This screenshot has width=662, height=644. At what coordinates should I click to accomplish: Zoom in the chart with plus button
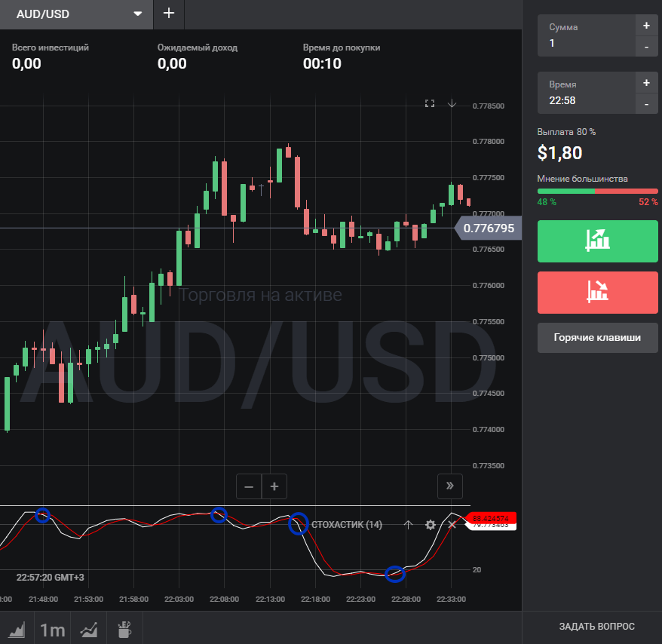tap(274, 486)
